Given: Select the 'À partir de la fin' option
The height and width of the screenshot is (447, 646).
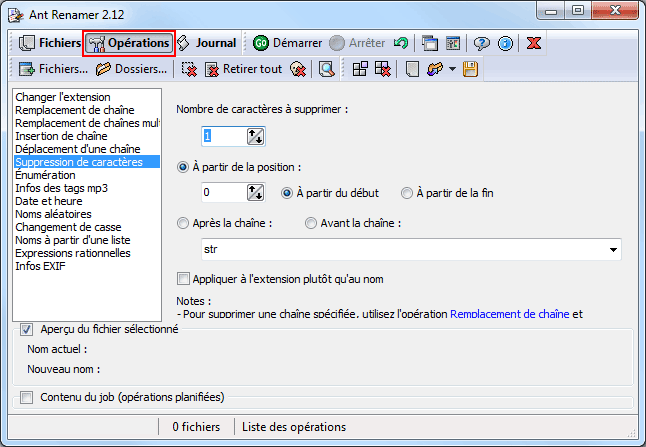Looking at the screenshot, I should 407,193.
